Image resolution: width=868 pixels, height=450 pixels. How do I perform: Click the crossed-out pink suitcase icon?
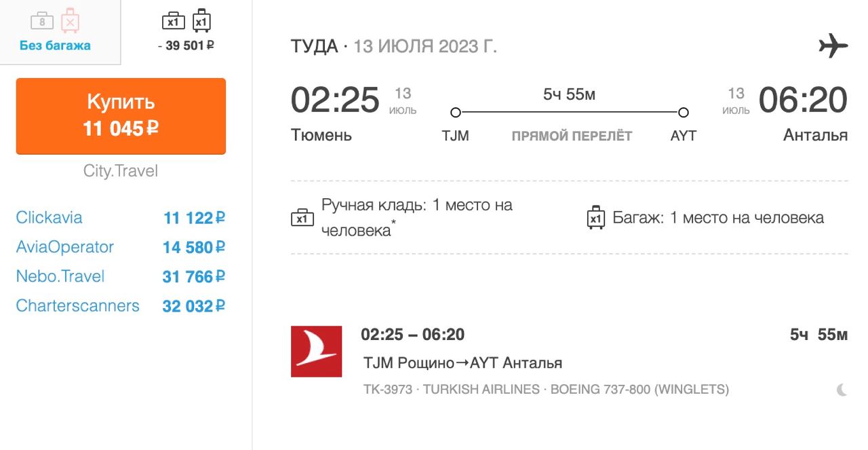tap(70, 21)
